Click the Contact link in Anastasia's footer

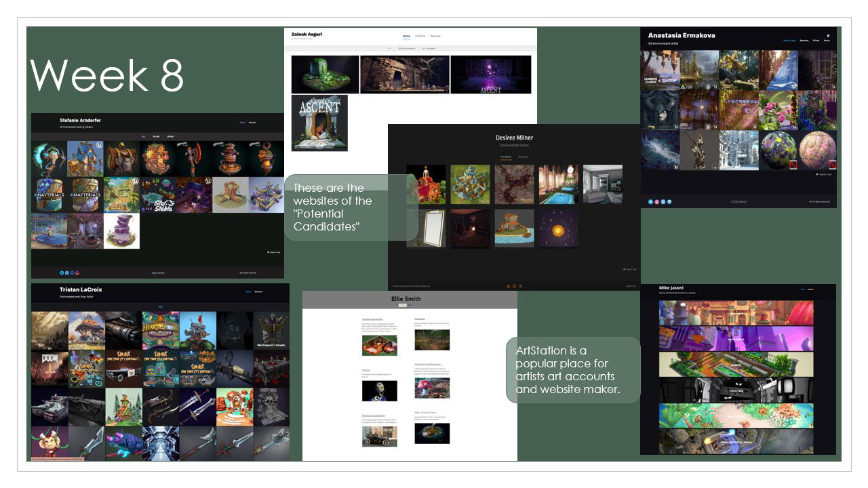click(738, 202)
